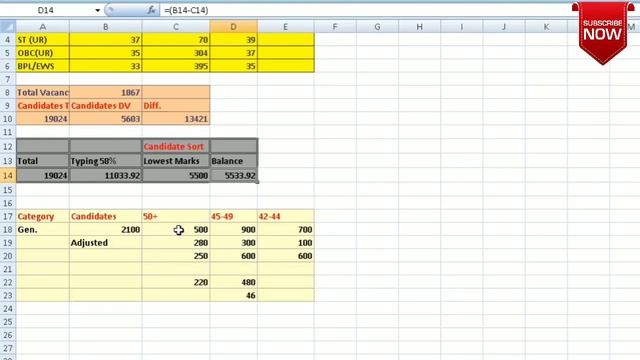
Task: Click the Candidates DV cell
Action: point(106,106)
